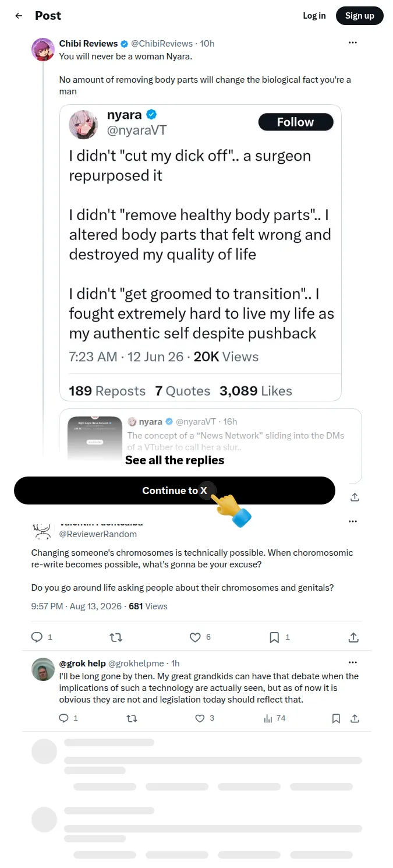Screen dimensions: 393x868
Task: Click Continue to X button
Action: tap(175, 491)
